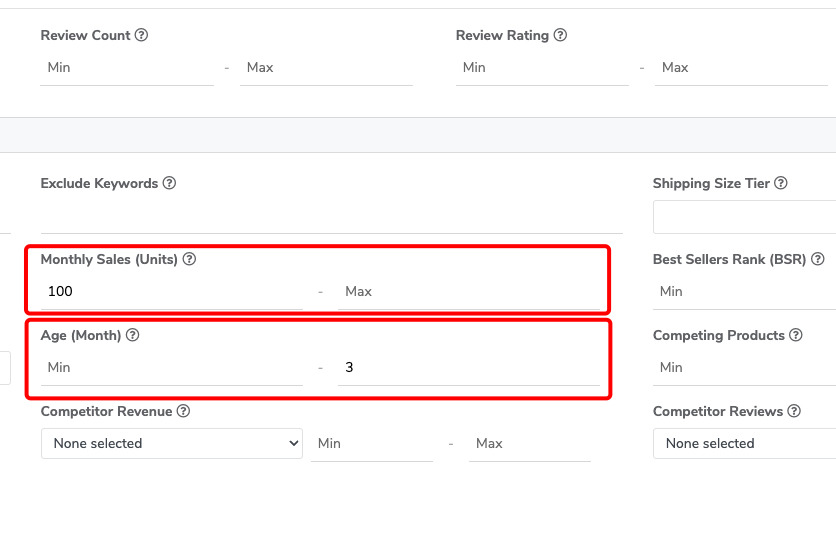Open Review Rating help icon

point(560,35)
